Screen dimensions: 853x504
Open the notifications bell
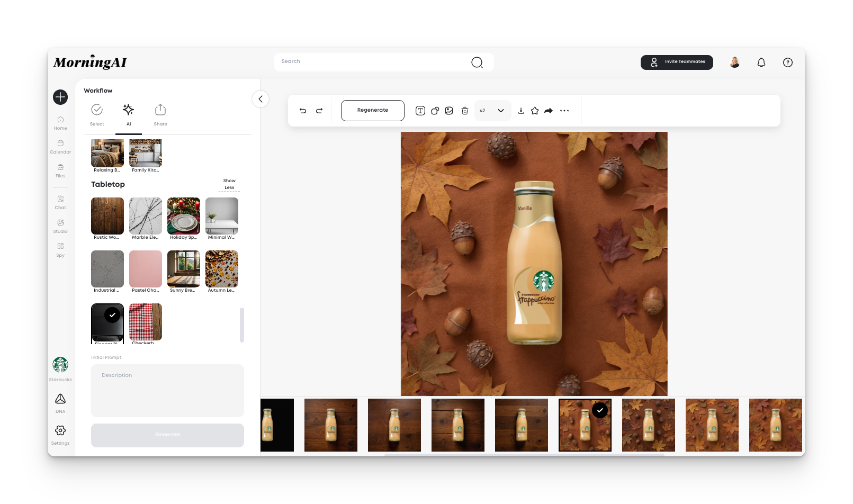pyautogui.click(x=761, y=62)
